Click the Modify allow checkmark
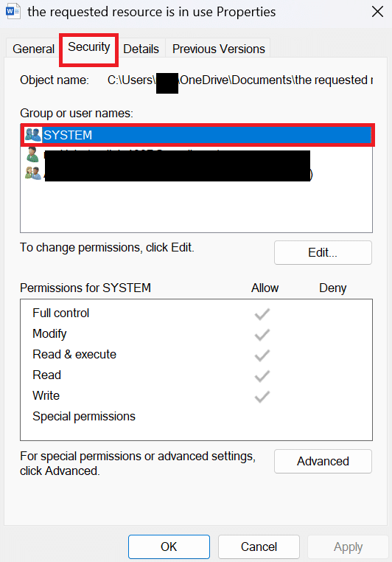Screen dimensions: 392x562 pos(262,335)
